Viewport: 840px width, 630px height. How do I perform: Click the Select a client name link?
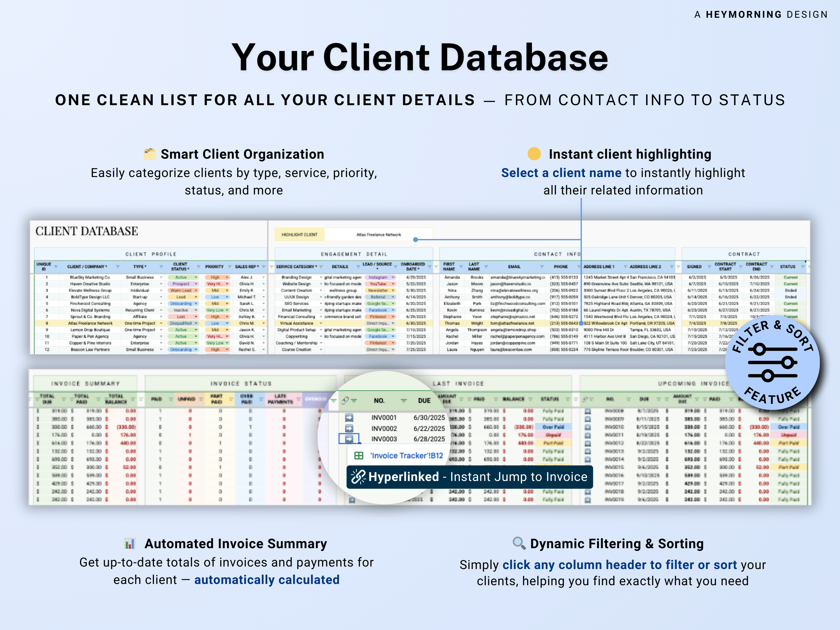click(561, 173)
